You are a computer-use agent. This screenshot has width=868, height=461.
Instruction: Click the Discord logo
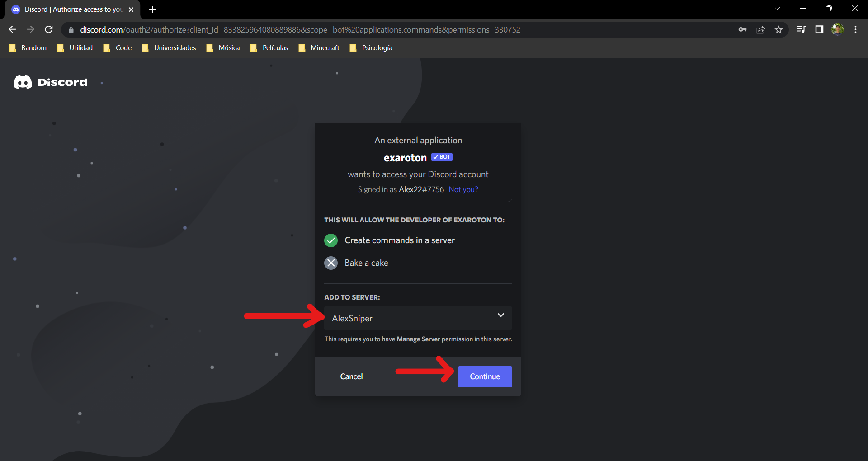point(51,82)
